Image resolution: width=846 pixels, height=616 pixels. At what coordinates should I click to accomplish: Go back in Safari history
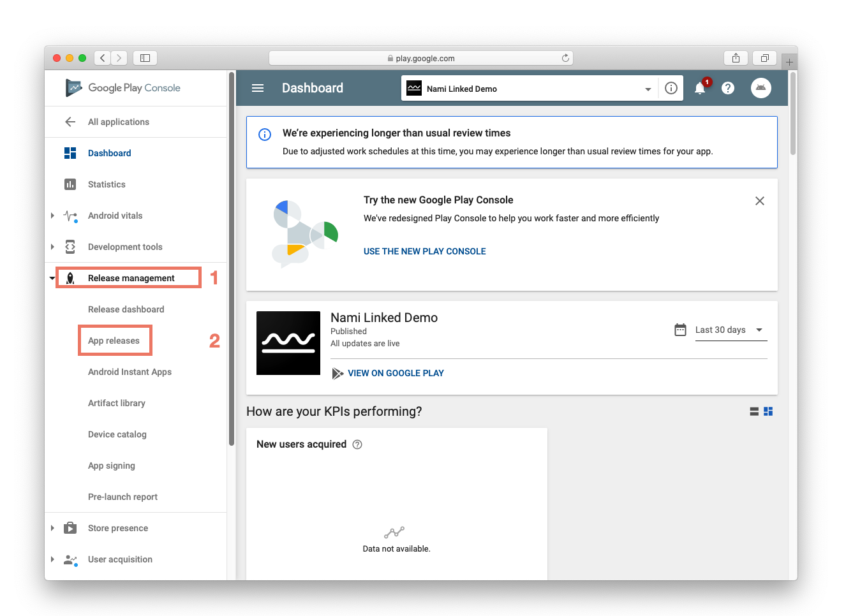103,58
